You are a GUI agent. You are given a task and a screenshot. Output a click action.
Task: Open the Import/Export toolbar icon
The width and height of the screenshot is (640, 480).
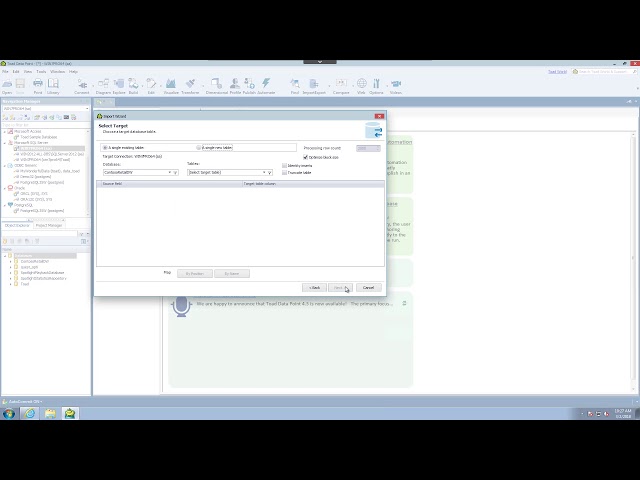coord(314,86)
